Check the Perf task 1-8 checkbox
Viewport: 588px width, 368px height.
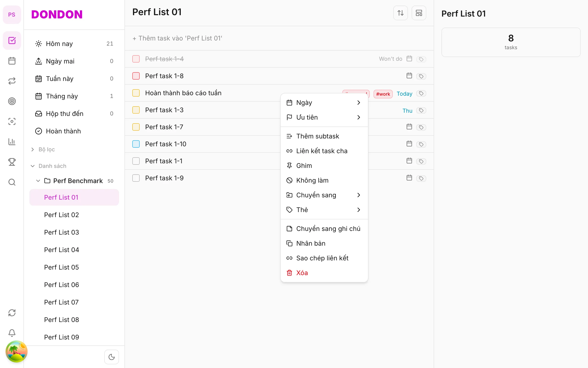point(136,76)
